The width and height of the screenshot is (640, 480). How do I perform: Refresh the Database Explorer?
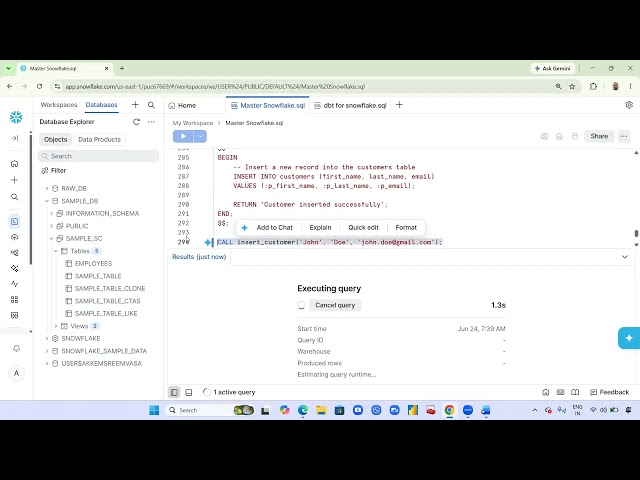point(136,122)
